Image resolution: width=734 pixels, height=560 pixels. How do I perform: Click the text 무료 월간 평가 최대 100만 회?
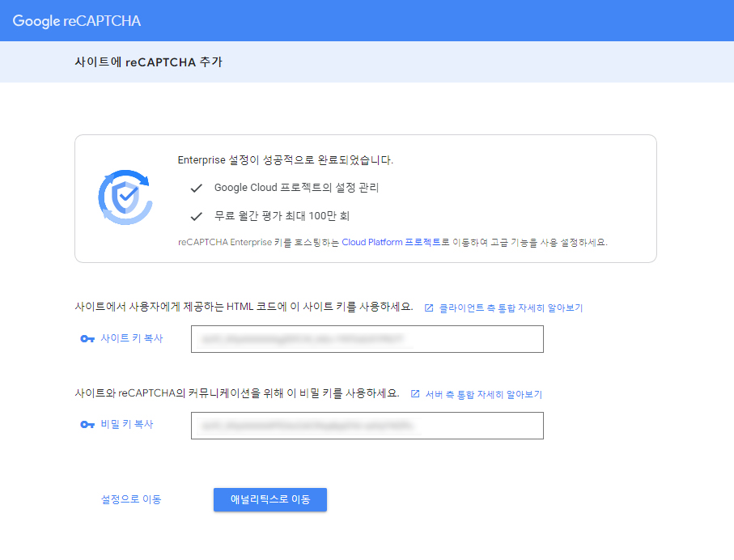[x=282, y=216]
